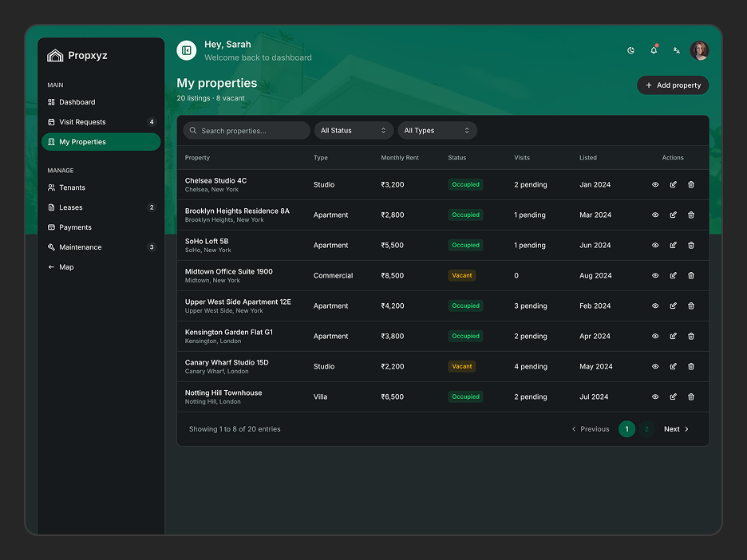Click the Add property button
747x560 pixels.
point(673,85)
